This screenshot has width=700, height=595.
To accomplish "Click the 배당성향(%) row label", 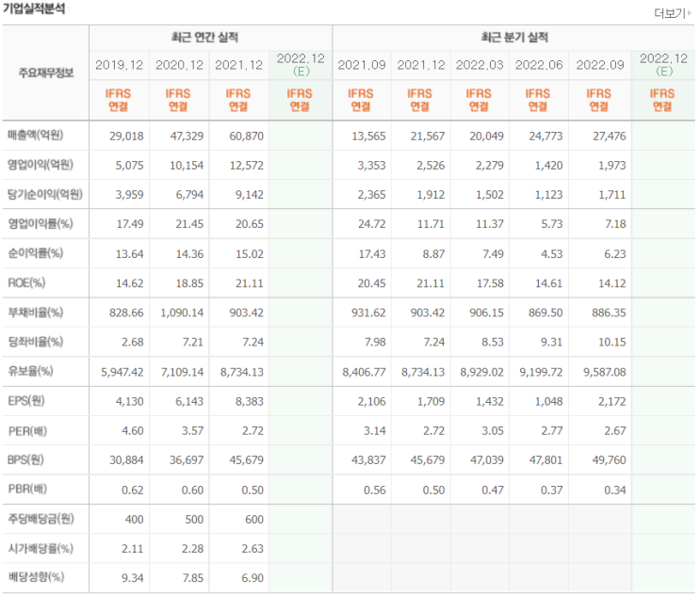I will point(36,576).
